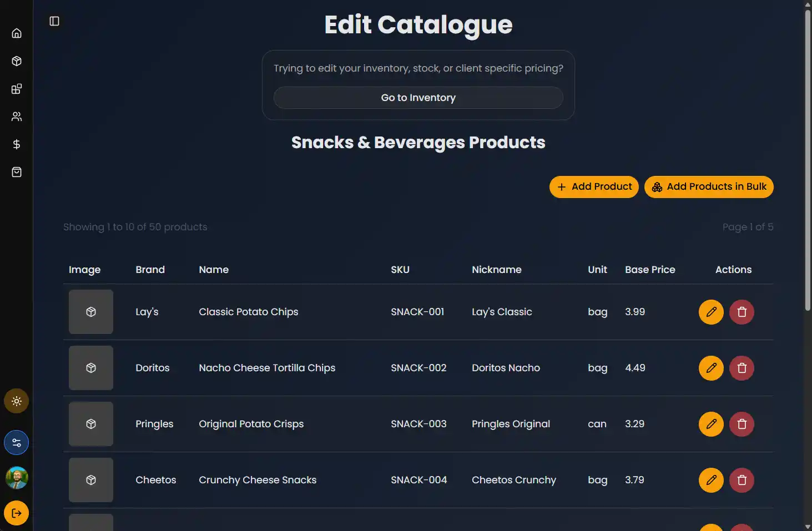Screen dimensions: 812x531
Task: Open the users/clients icon in sidebar
Action: click(x=17, y=117)
